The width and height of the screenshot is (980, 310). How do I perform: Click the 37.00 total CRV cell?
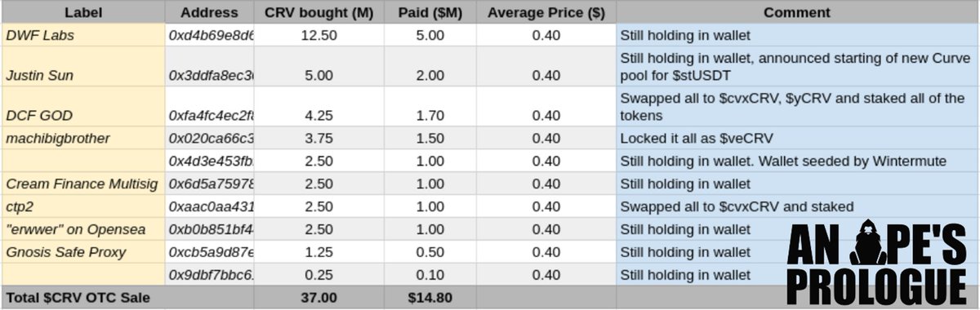click(x=319, y=298)
